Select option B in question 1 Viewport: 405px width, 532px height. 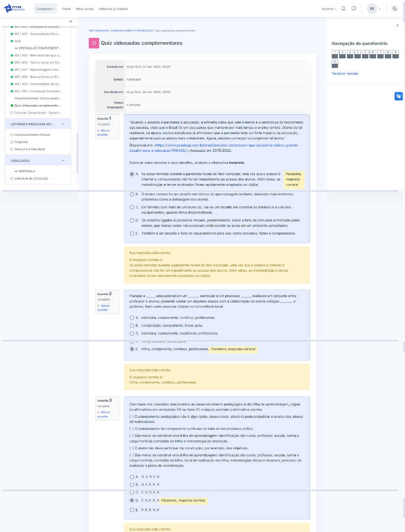click(132, 194)
